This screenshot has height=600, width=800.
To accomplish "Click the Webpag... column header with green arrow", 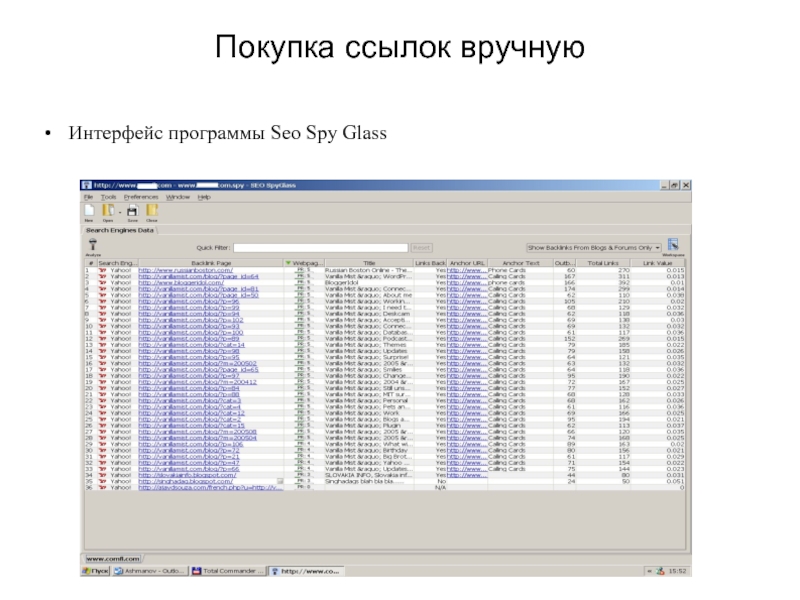I will pyautogui.click(x=304, y=263).
